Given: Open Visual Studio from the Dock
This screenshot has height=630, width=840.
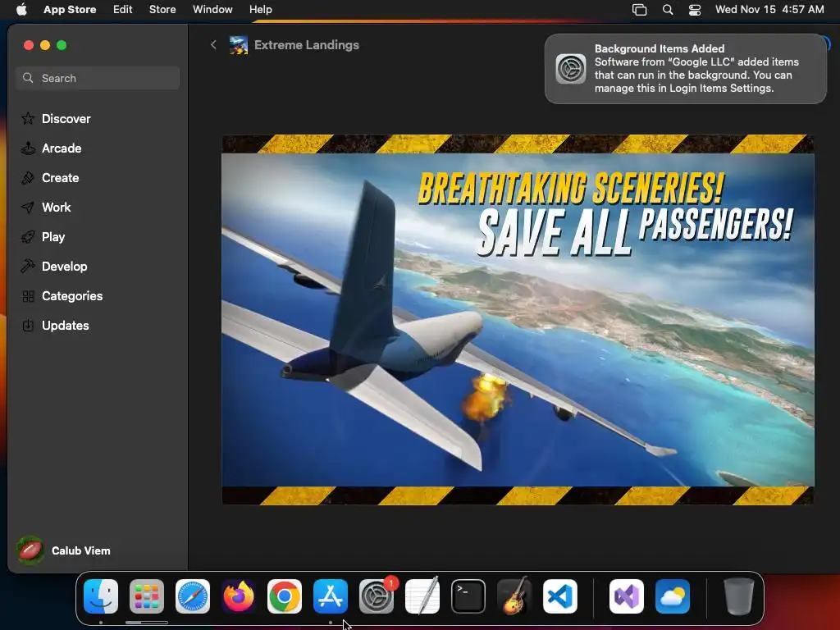Looking at the screenshot, I should pos(627,596).
